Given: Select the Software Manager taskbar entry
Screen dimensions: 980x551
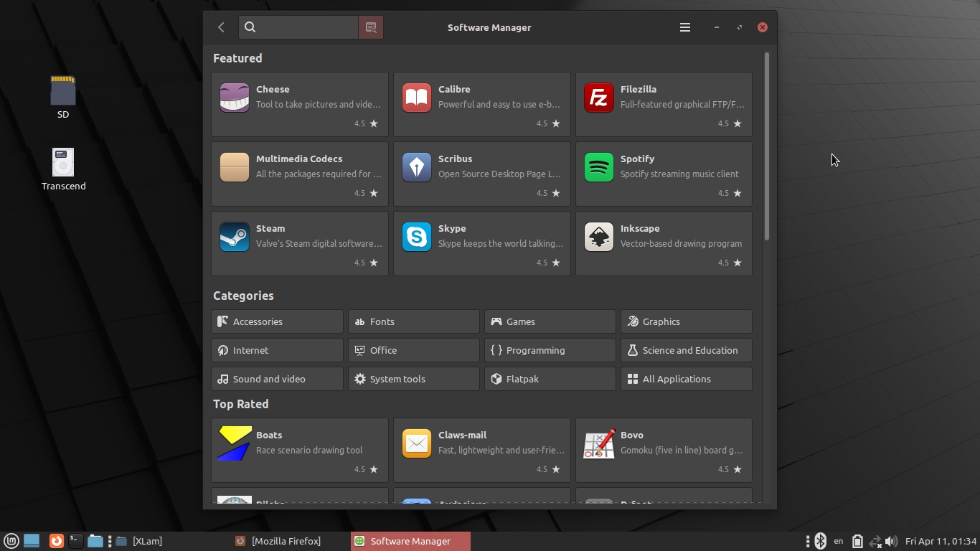Looking at the screenshot, I should 410,541.
